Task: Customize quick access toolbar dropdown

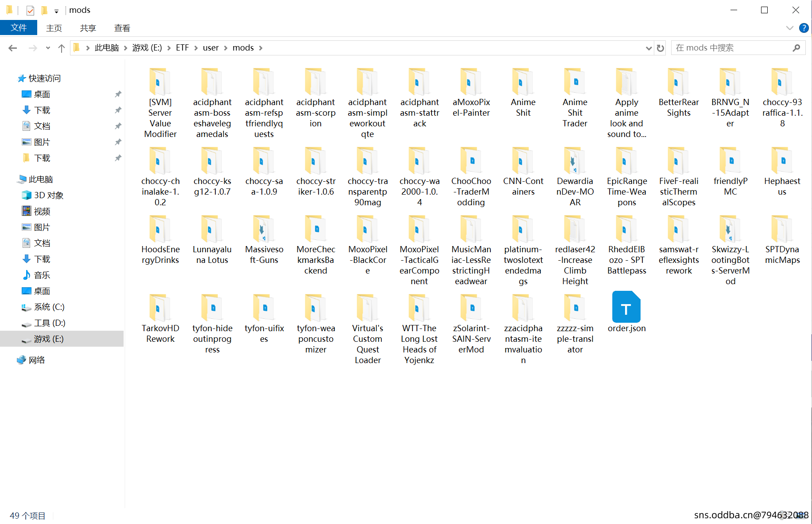Action: (x=56, y=11)
